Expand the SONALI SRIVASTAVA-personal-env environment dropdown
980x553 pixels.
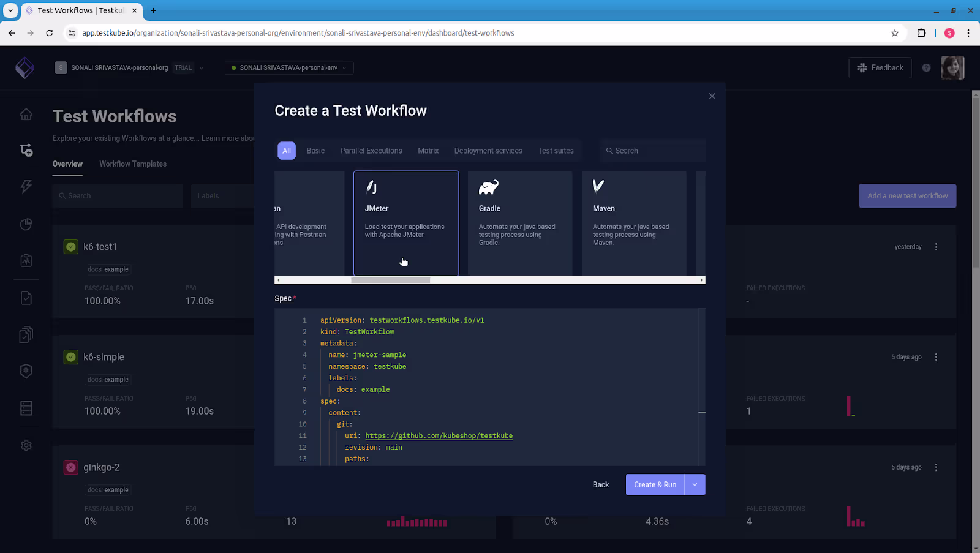[x=289, y=68]
